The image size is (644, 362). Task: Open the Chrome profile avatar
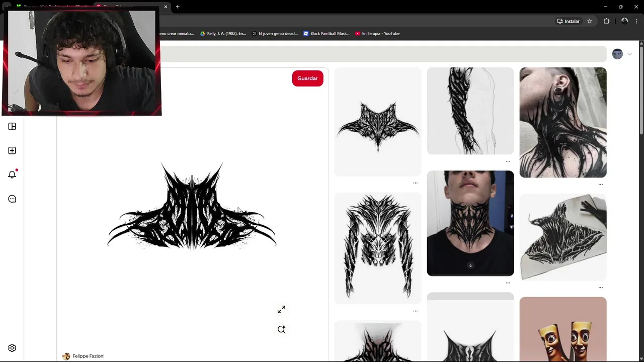click(624, 21)
